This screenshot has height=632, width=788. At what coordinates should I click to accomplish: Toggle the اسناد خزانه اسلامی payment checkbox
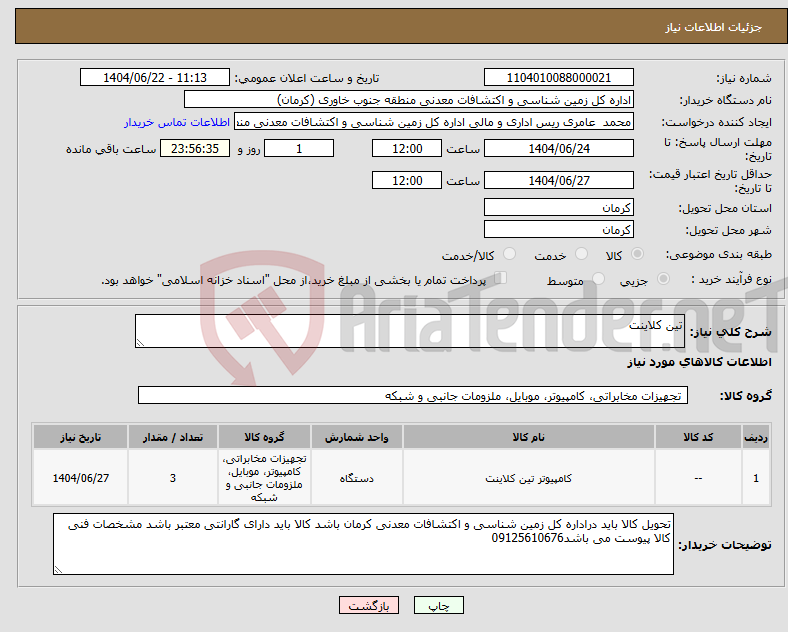[501, 278]
